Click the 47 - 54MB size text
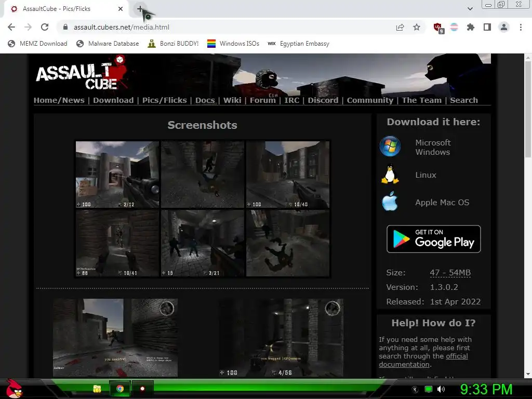The image size is (532, 399). 450,272
